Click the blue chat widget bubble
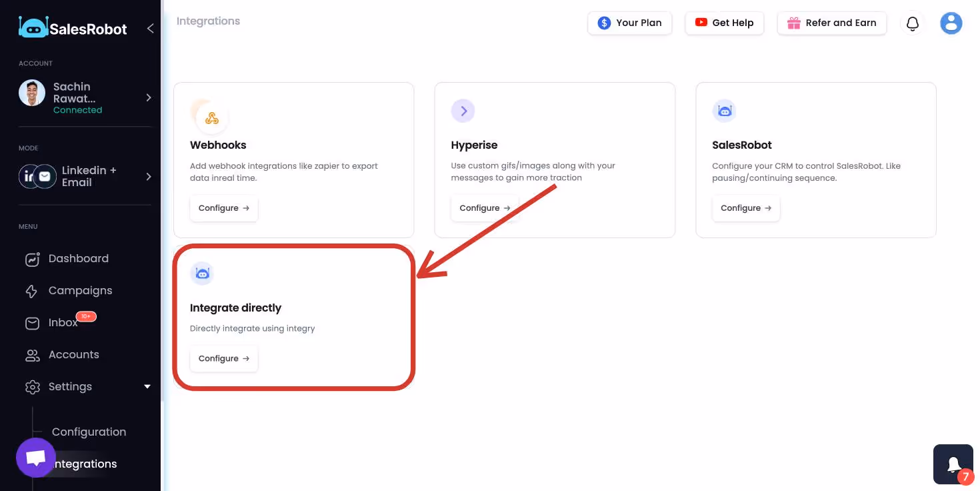980x491 pixels. [x=36, y=457]
